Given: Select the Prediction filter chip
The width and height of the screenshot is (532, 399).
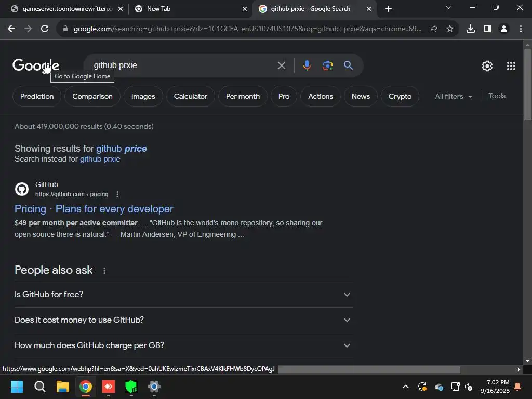Looking at the screenshot, I should (x=37, y=96).
